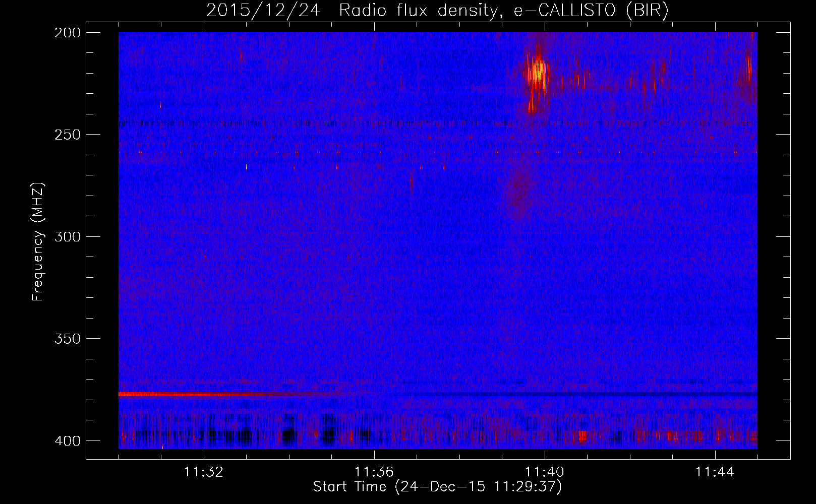This screenshot has height=504, width=816.
Task: Select the 300 frequency tick label
Action: (x=67, y=236)
